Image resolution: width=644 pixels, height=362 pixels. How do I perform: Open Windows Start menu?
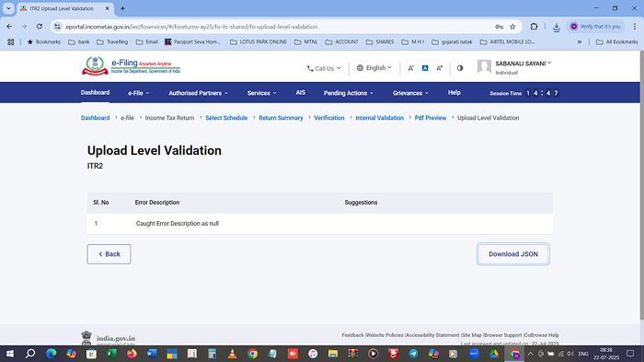coord(10,354)
